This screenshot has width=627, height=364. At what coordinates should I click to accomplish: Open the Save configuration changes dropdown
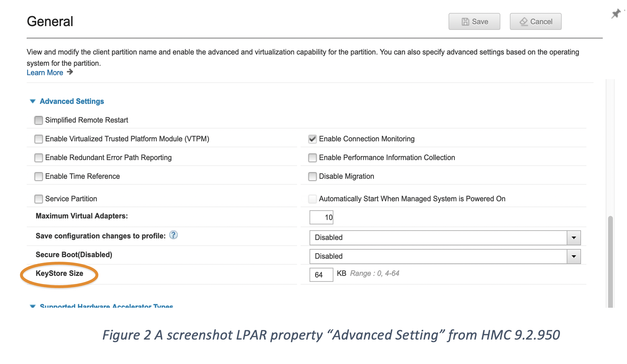[445, 238]
